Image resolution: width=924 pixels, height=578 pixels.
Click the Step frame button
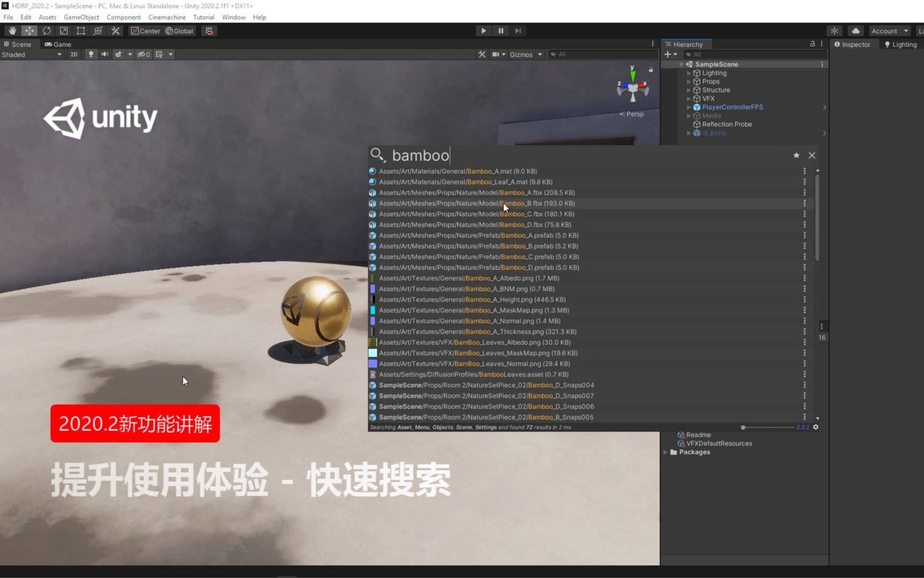(x=518, y=31)
